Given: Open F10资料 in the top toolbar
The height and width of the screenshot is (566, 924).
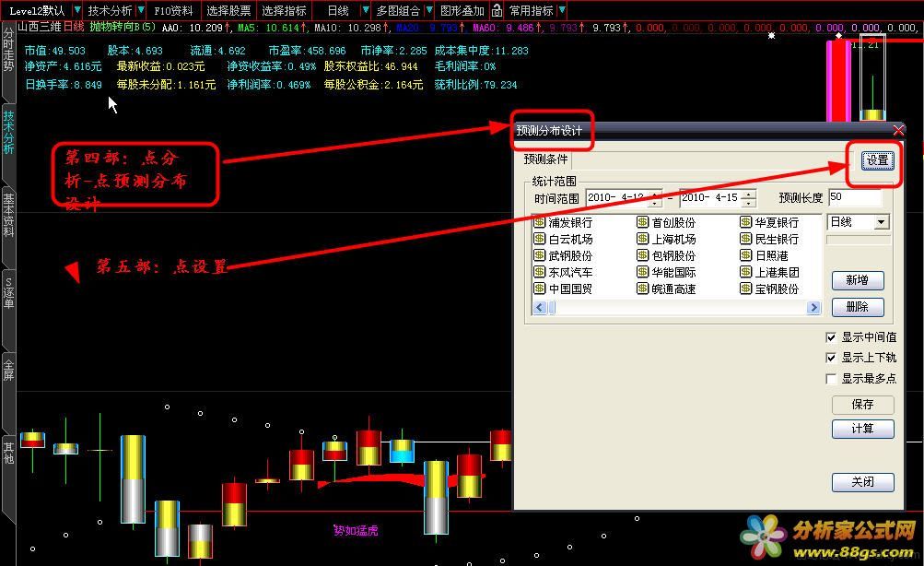Looking at the screenshot, I should pos(173,11).
